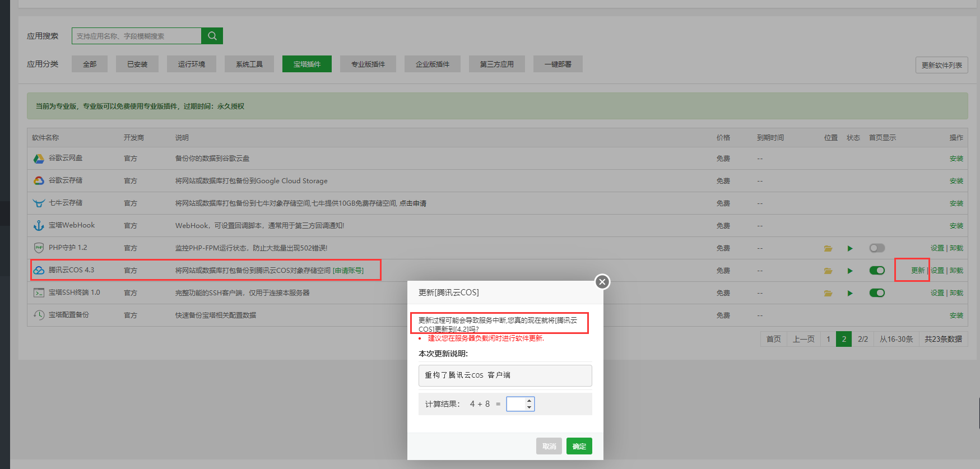Viewport: 980px width, 469px height.
Task: Click the 宝塔SSH终端 terminal icon
Action: 39,292
